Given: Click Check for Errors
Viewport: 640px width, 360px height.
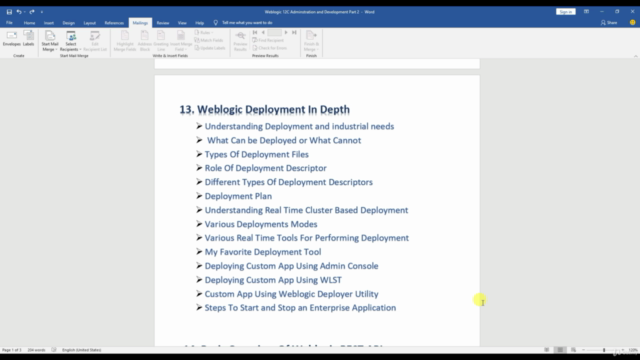Looking at the screenshot, I should click(x=269, y=48).
